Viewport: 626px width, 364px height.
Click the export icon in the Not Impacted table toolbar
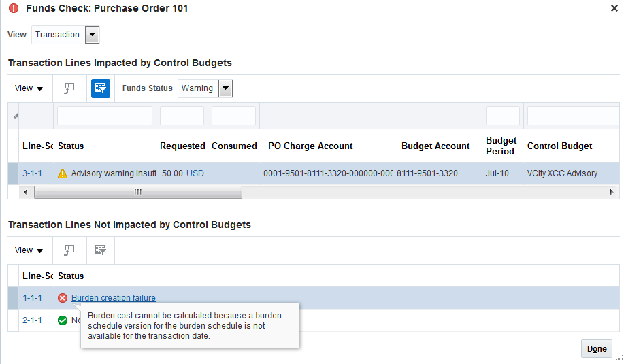pyautogui.click(x=69, y=250)
